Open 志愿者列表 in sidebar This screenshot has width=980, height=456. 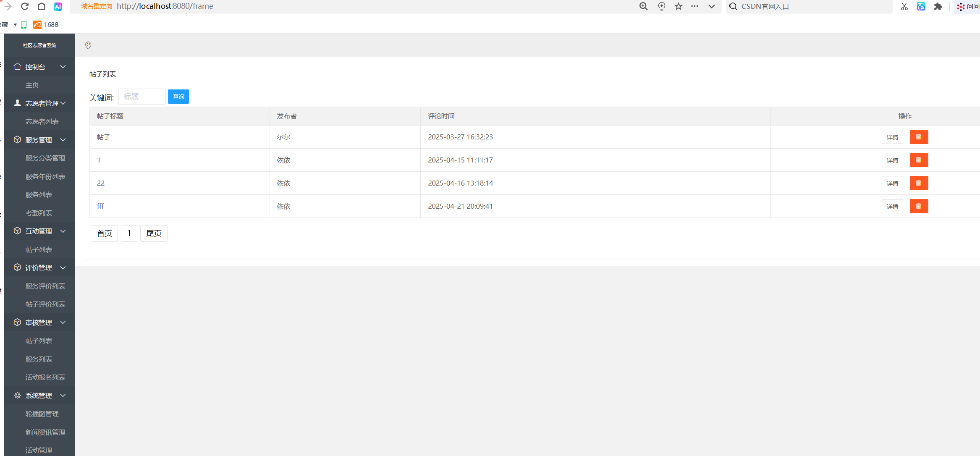pos(42,121)
